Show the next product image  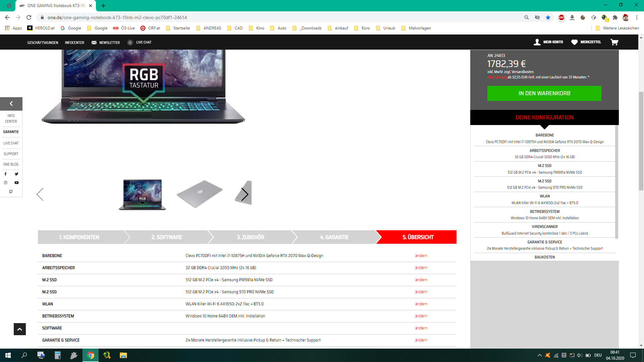[x=245, y=194]
